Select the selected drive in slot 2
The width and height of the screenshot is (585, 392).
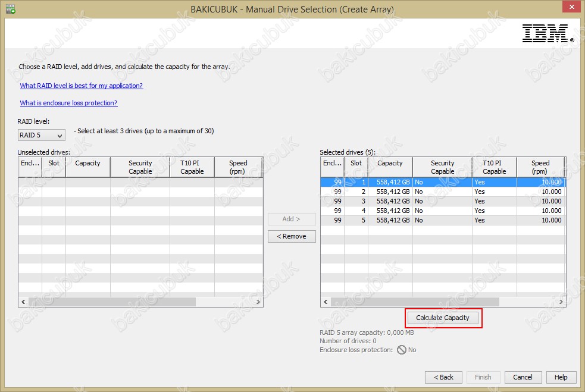pos(443,192)
